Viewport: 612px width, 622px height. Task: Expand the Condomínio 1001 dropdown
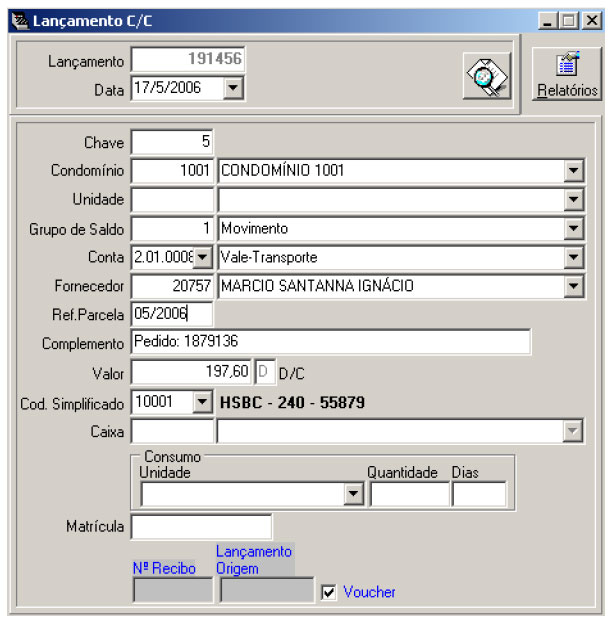tap(573, 171)
